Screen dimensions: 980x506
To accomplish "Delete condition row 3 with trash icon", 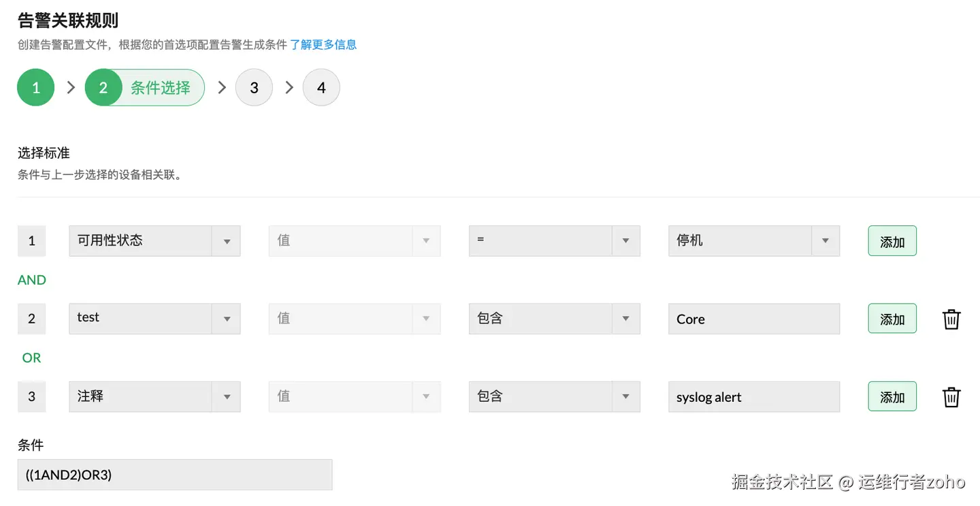I will (951, 396).
